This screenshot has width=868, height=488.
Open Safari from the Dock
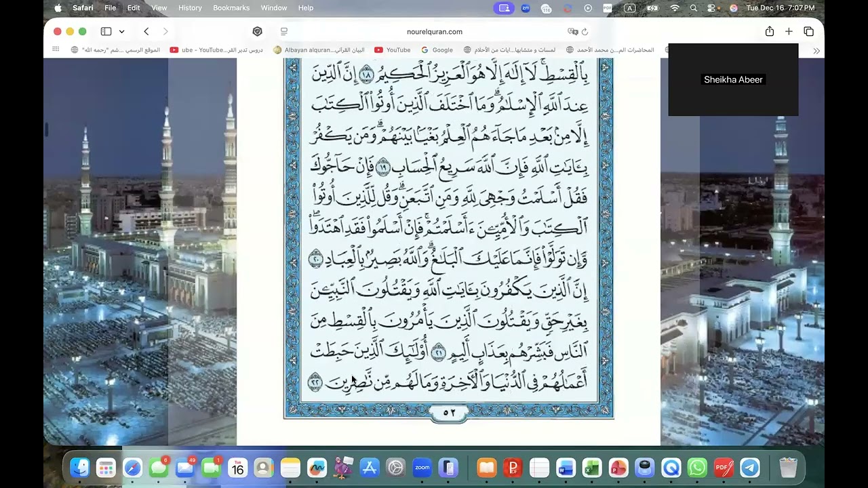click(x=132, y=468)
